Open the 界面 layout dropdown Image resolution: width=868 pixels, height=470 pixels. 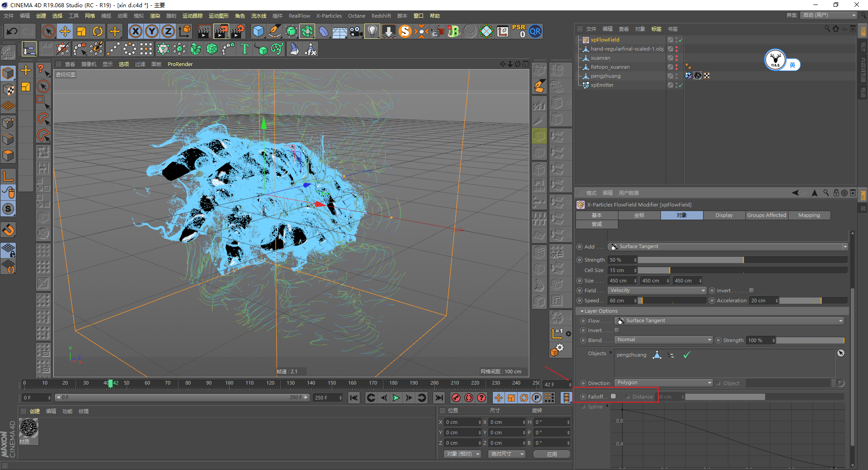829,15
